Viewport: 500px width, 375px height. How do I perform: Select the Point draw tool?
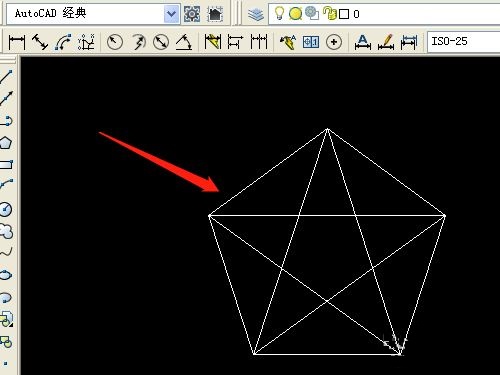coord(6,363)
